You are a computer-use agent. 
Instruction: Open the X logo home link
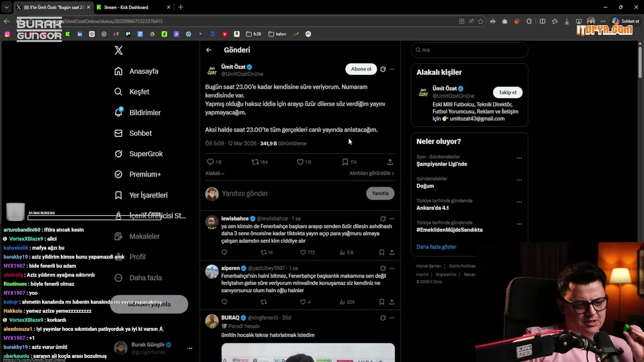pyautogui.click(x=118, y=50)
